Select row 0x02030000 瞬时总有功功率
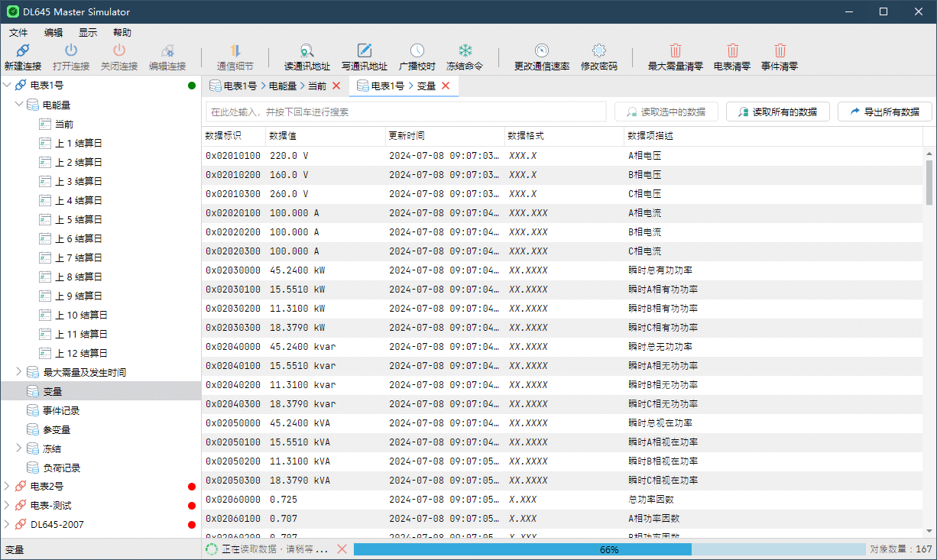The image size is (937, 560). [563, 270]
